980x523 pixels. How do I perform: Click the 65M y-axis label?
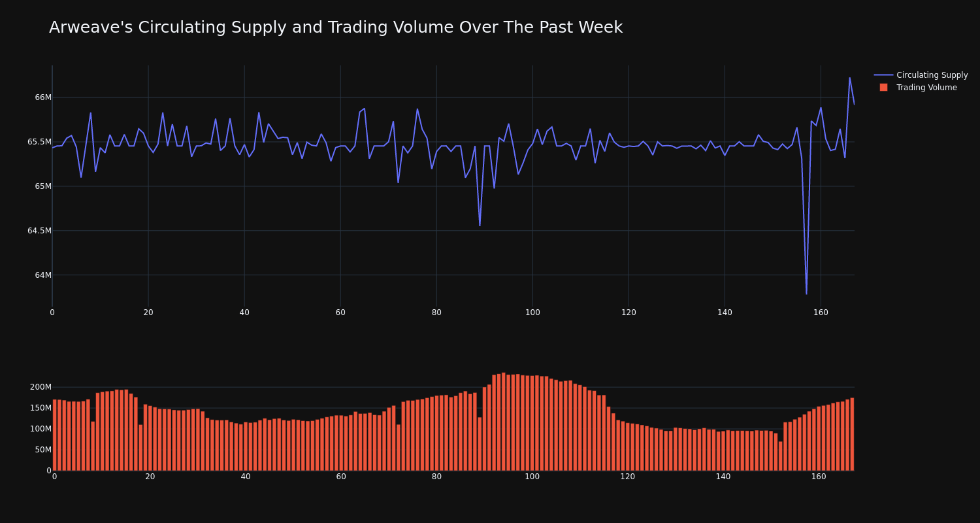tap(43, 186)
